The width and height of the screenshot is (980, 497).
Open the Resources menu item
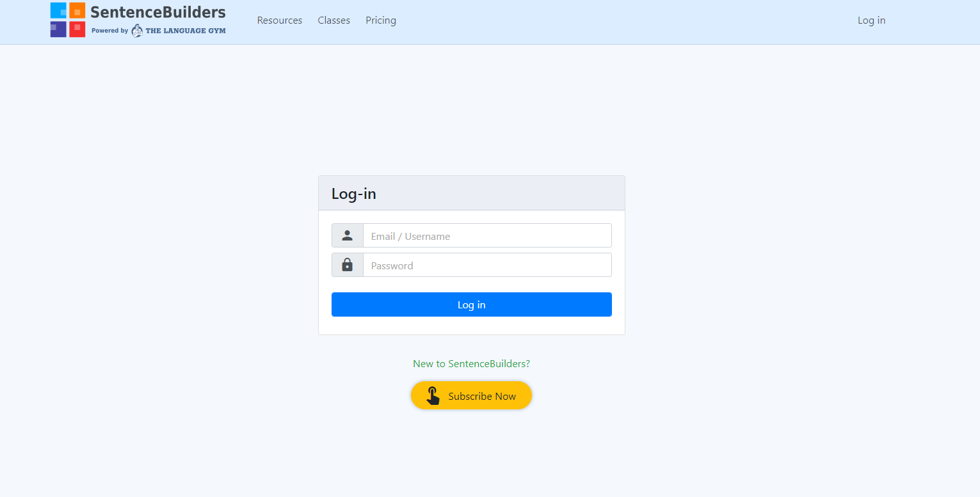coord(280,20)
